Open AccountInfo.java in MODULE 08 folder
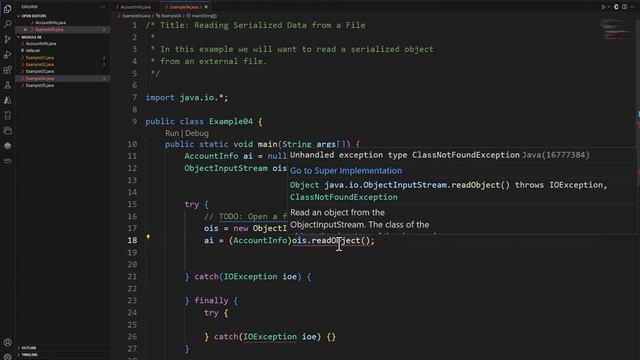Viewport: 640px width, 360px height. point(40,44)
